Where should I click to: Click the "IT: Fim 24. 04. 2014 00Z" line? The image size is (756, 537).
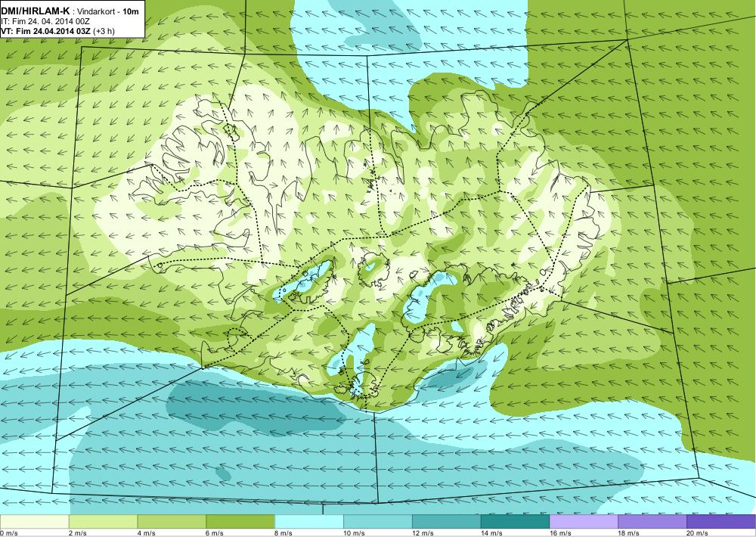pyautogui.click(x=45, y=22)
